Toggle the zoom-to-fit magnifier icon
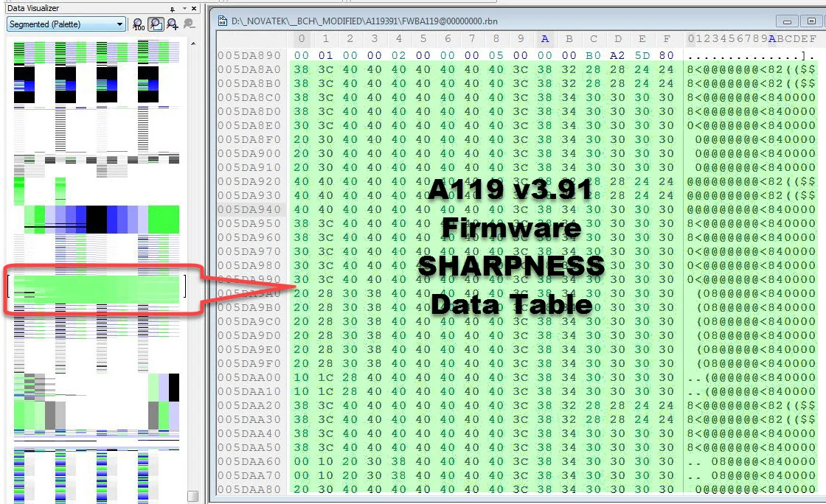 coord(156,24)
